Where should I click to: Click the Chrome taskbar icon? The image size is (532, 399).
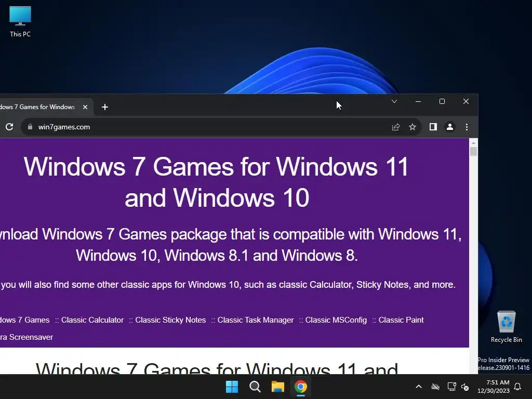pos(301,387)
